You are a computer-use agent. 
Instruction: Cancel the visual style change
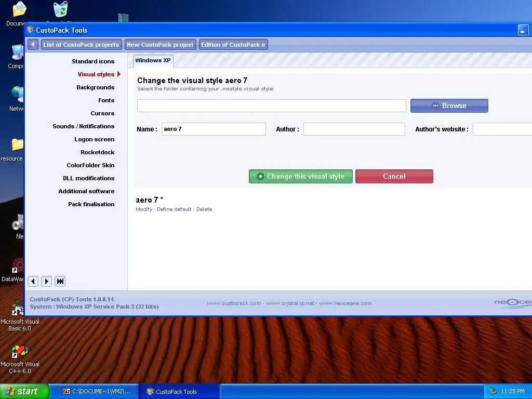point(394,177)
